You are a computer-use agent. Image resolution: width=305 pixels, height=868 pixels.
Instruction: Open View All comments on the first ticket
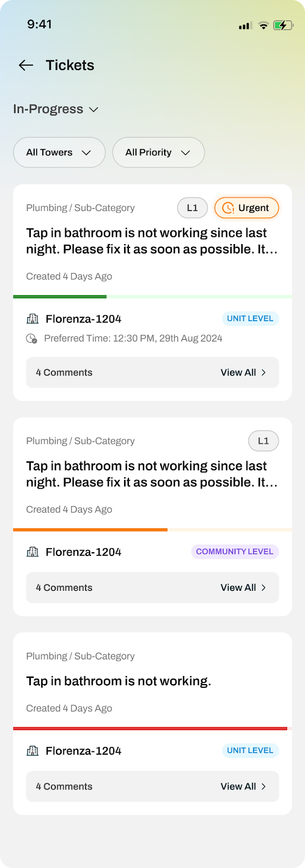(243, 373)
